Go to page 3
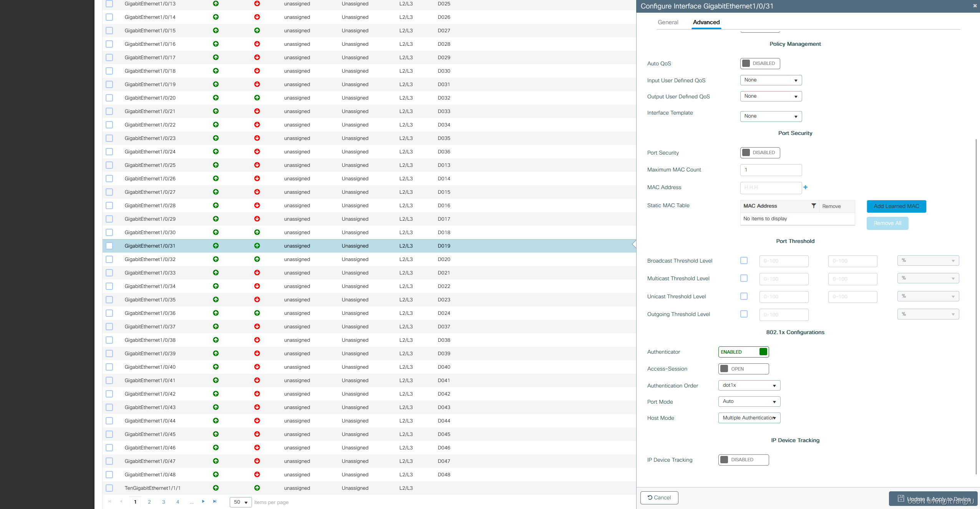The width and height of the screenshot is (980, 509). (x=163, y=502)
